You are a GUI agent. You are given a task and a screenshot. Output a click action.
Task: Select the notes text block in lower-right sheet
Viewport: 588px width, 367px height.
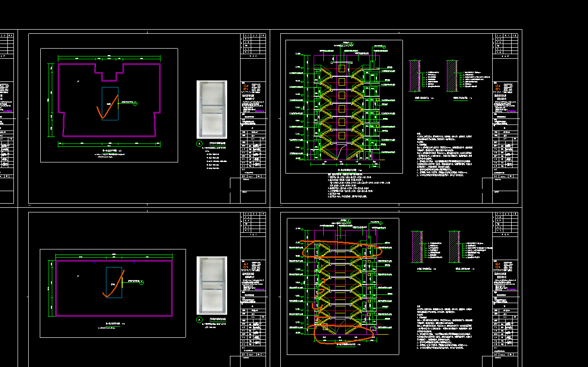446,327
